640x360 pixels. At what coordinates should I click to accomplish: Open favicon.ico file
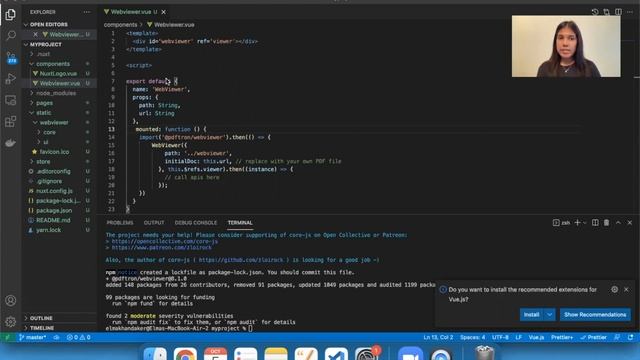click(x=54, y=152)
